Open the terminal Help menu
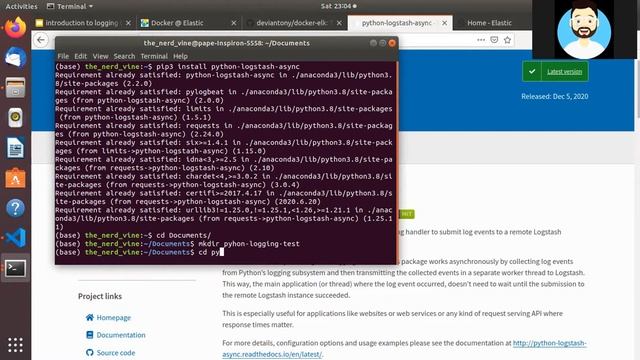Screen dimensions: 640x360 point(180,56)
